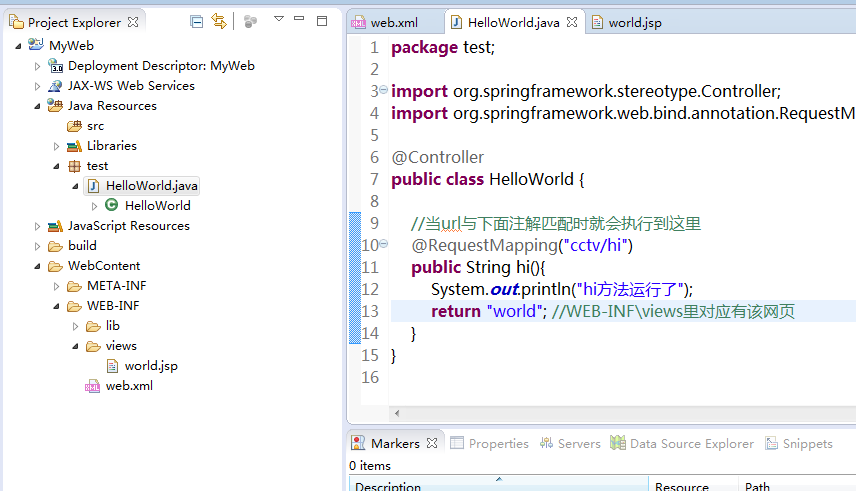
Task: Select the world.jsp file in views folder
Action: pyautogui.click(x=150, y=366)
